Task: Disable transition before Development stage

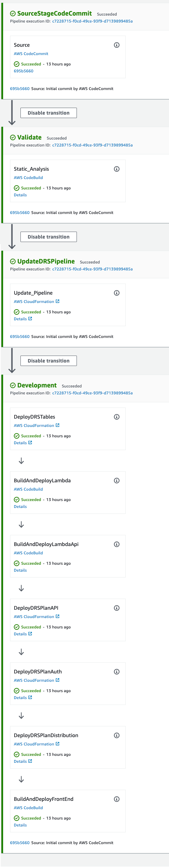Action: pos(48,361)
